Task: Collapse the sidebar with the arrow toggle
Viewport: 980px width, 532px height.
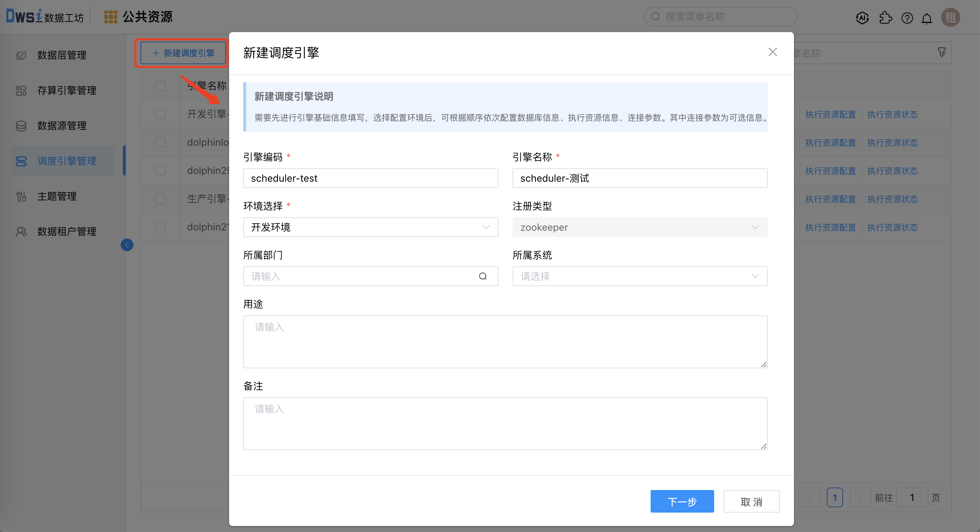Action: (127, 244)
